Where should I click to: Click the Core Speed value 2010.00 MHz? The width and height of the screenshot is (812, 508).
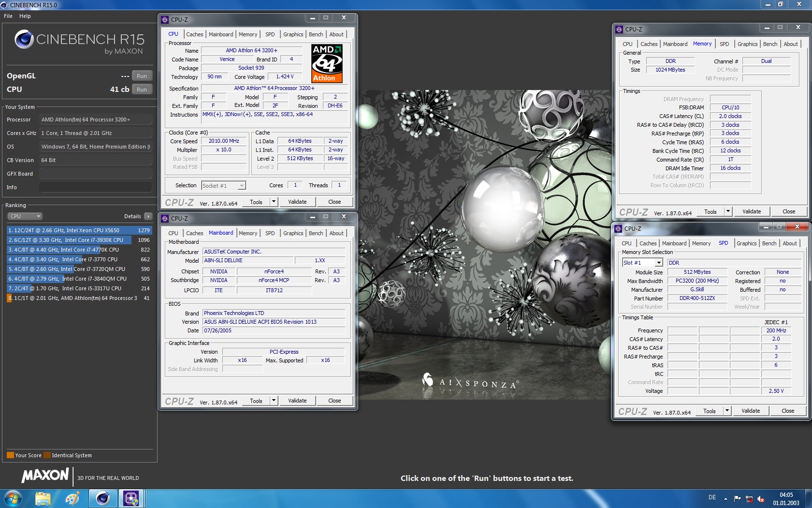pos(224,141)
